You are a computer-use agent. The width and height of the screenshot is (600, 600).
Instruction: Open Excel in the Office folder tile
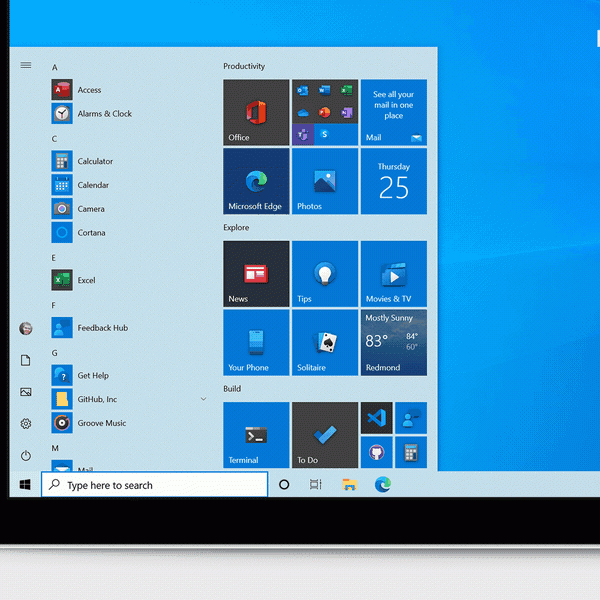pos(347,90)
